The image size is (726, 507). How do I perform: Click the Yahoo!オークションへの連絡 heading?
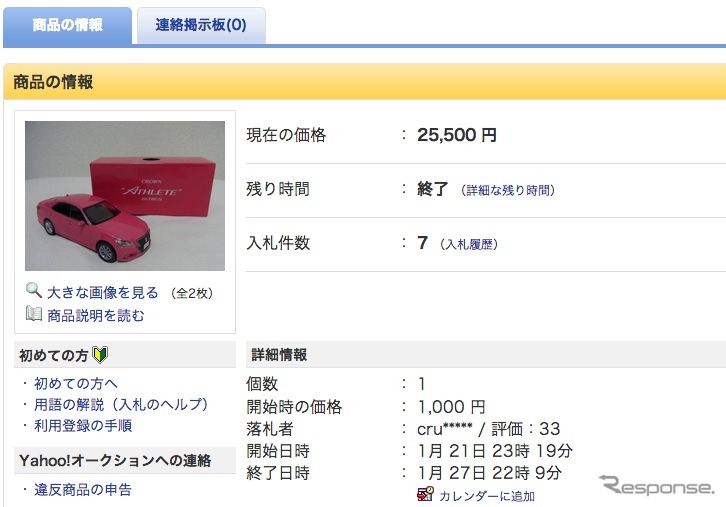point(115,461)
